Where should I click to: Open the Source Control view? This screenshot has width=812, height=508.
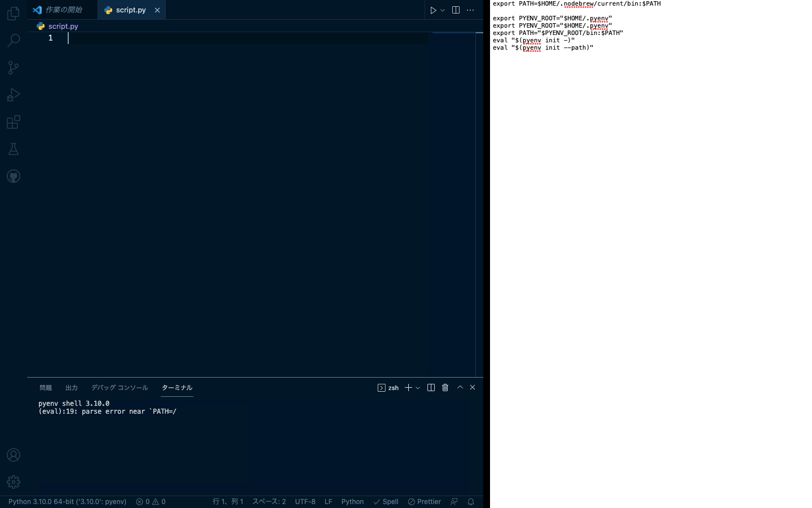coord(14,68)
